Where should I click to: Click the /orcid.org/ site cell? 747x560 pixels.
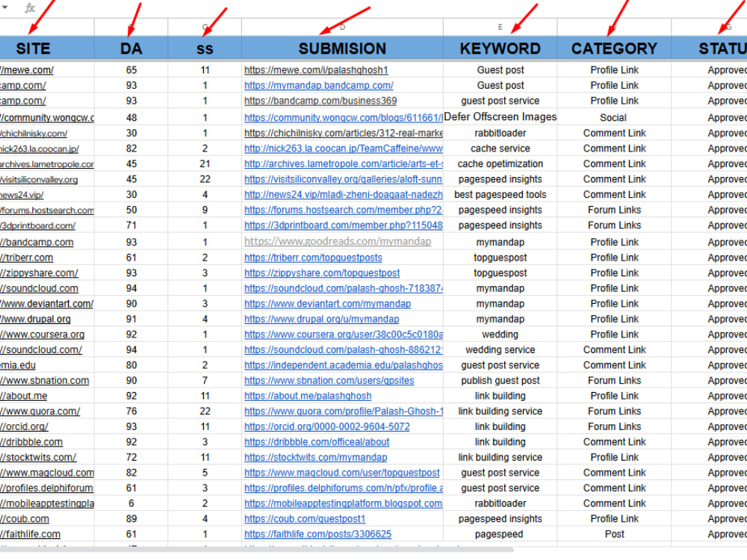(x=47, y=426)
